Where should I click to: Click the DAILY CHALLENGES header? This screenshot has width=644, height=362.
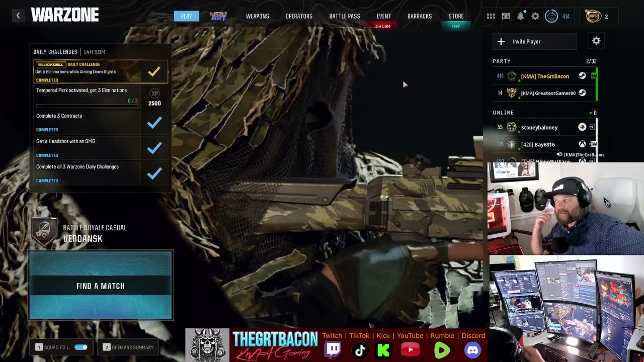[x=55, y=52]
